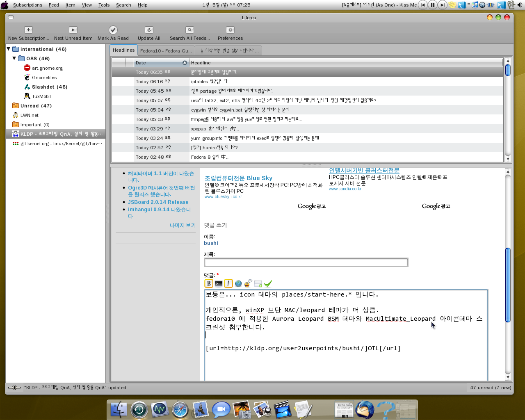This screenshot has width=525, height=420.
Task: Select the Fedora 8 headline row
Action: click(x=308, y=157)
